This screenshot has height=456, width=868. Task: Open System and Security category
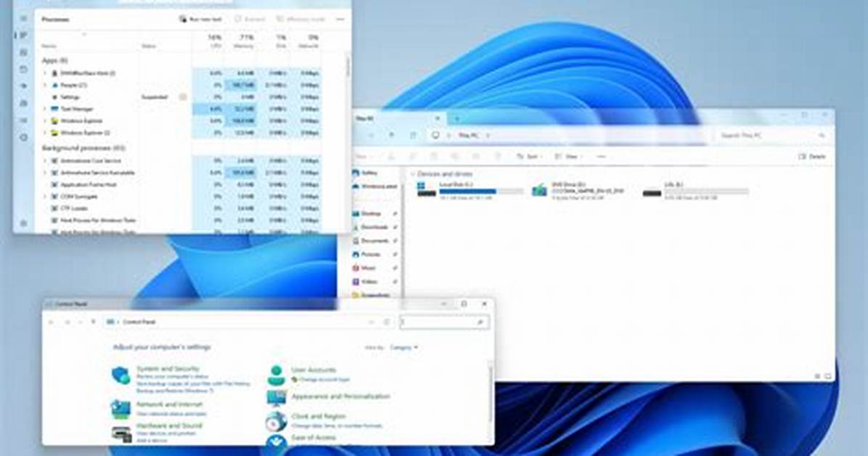(168, 368)
